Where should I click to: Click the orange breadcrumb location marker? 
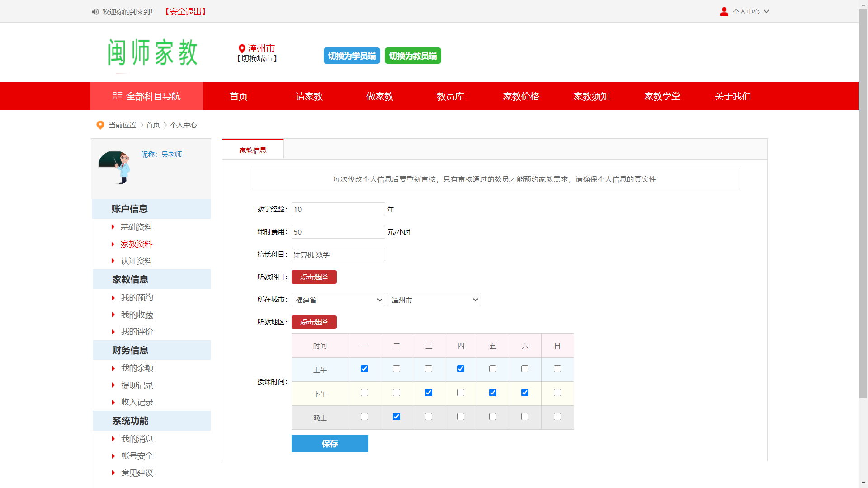click(x=100, y=125)
